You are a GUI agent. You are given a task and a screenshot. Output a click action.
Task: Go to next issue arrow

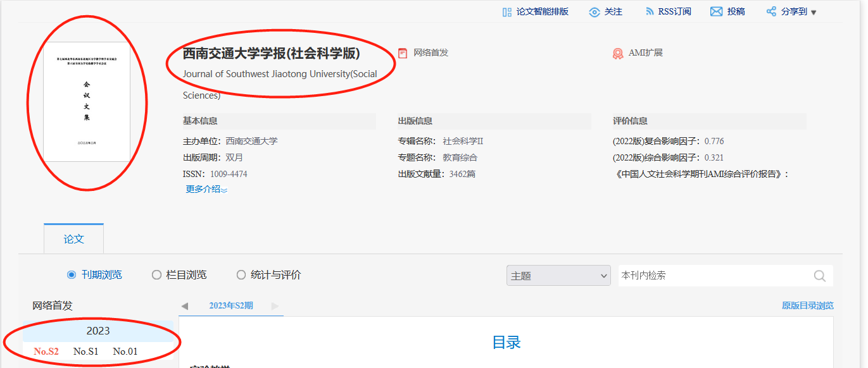[x=275, y=306]
